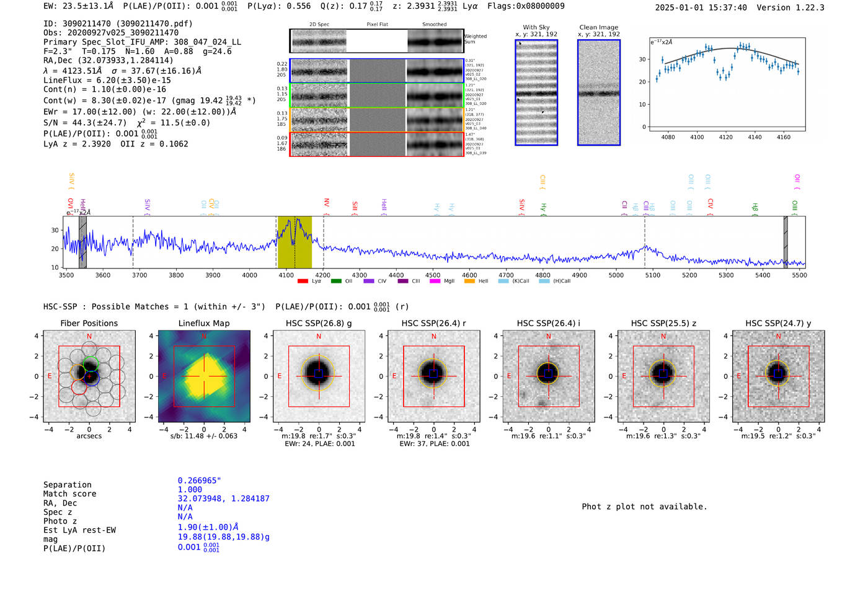
Task: Click the 'Version 1.22.3' text
Action: pos(790,7)
